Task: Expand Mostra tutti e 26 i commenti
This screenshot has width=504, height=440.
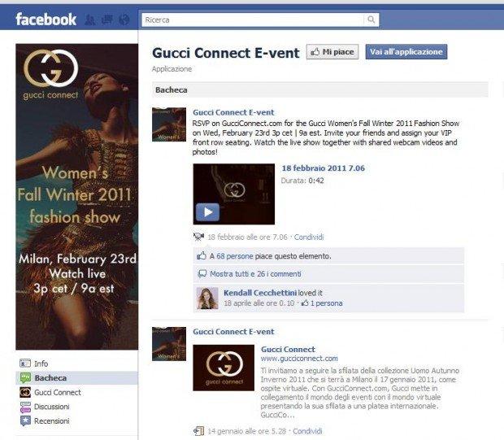Action: pos(255,274)
